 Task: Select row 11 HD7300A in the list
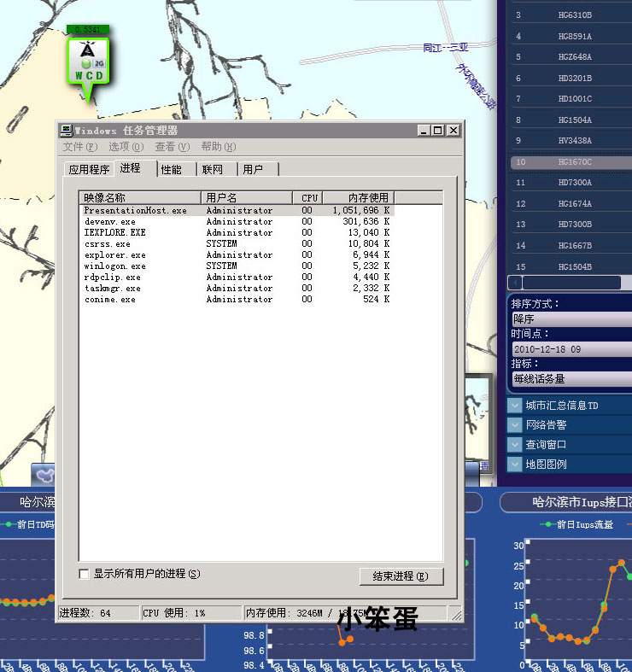[x=571, y=183]
